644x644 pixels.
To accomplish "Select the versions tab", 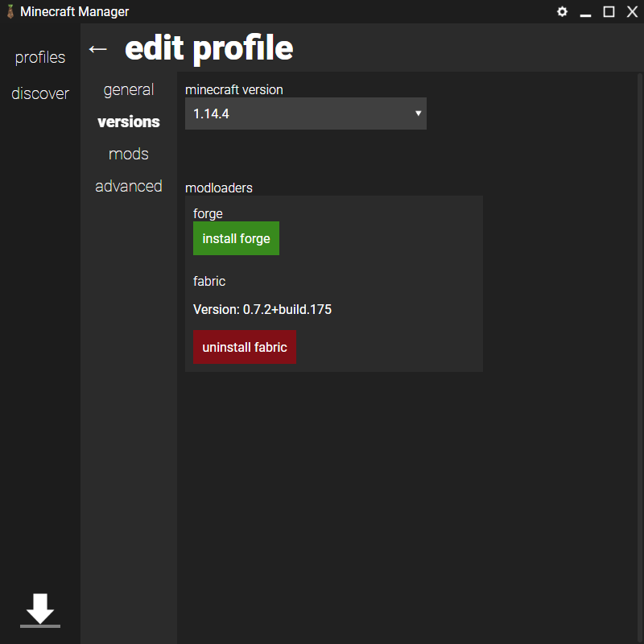I will point(129,122).
